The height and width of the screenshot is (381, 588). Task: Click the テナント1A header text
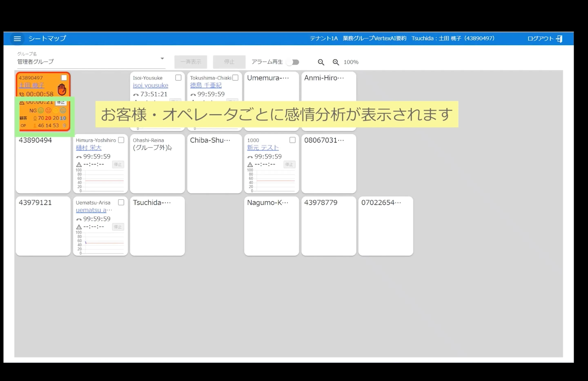[324, 38]
